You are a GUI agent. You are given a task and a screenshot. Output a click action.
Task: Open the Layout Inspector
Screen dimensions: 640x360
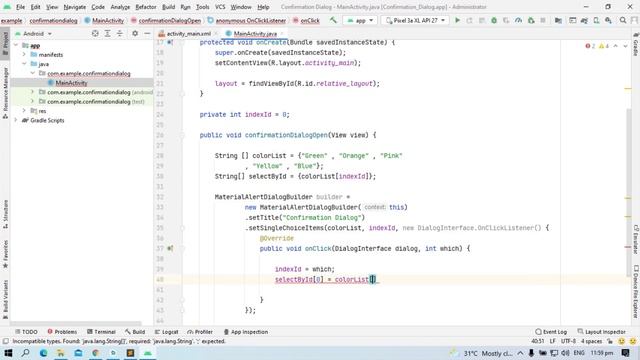point(602,332)
